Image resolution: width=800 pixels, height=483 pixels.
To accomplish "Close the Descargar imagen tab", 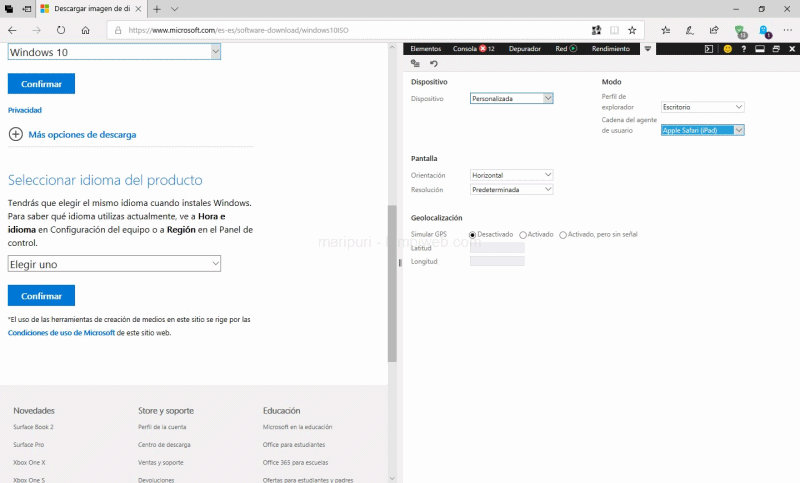I will pyautogui.click(x=138, y=9).
